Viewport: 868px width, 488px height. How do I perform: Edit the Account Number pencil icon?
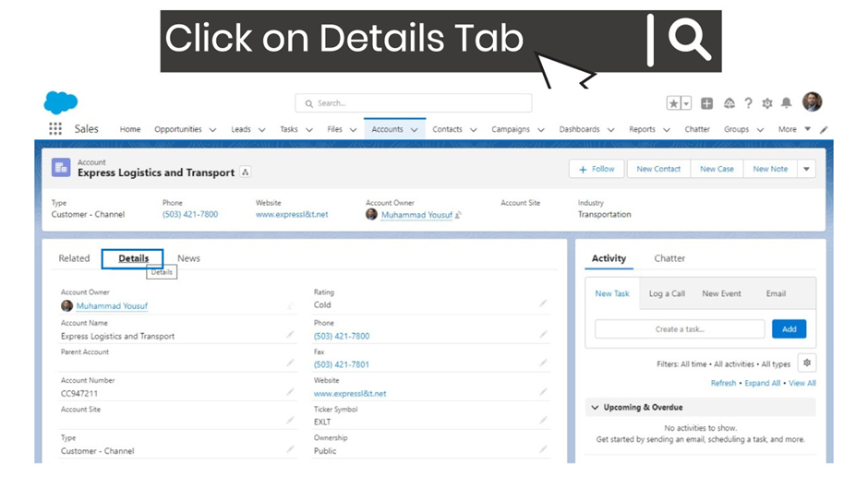(x=290, y=392)
